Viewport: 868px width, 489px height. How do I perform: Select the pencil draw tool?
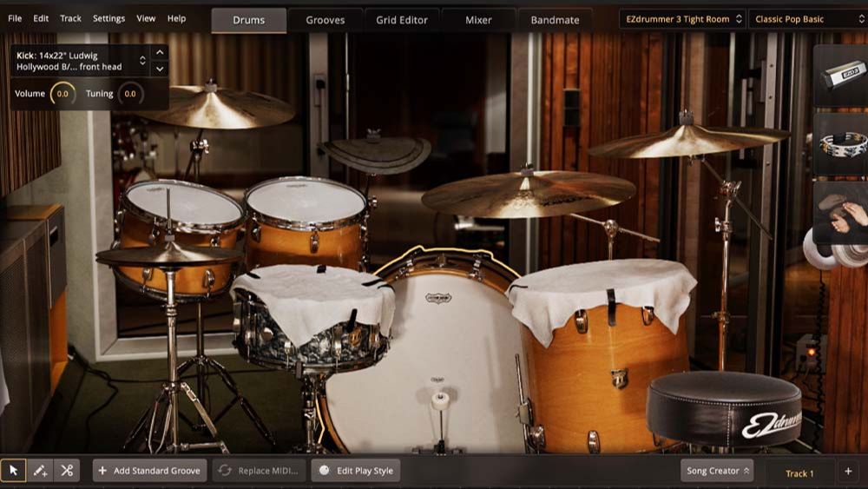[x=40, y=471]
